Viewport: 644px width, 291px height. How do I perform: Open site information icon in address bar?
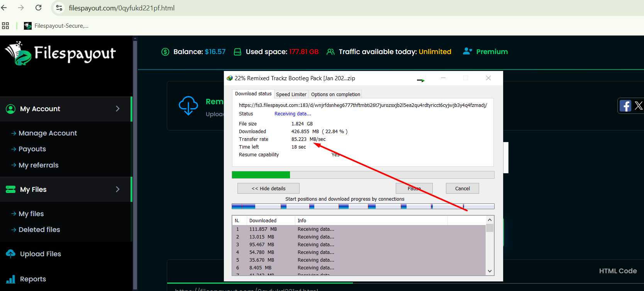(x=59, y=8)
